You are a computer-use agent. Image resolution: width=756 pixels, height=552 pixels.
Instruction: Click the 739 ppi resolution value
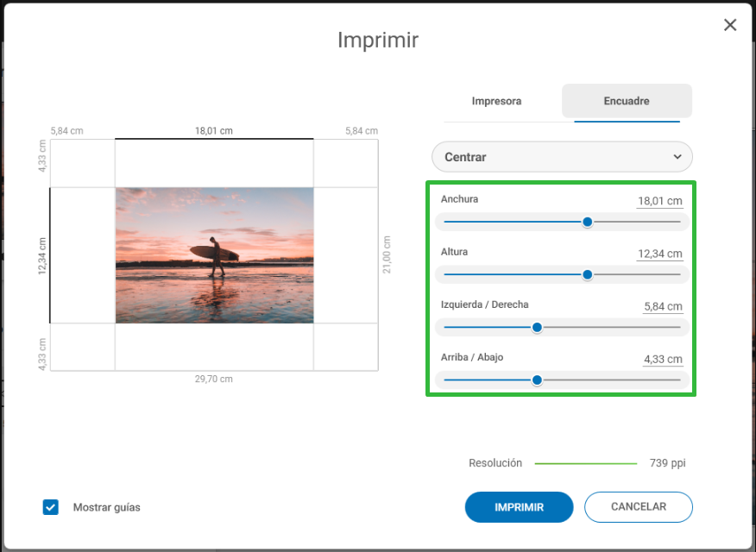(x=667, y=463)
